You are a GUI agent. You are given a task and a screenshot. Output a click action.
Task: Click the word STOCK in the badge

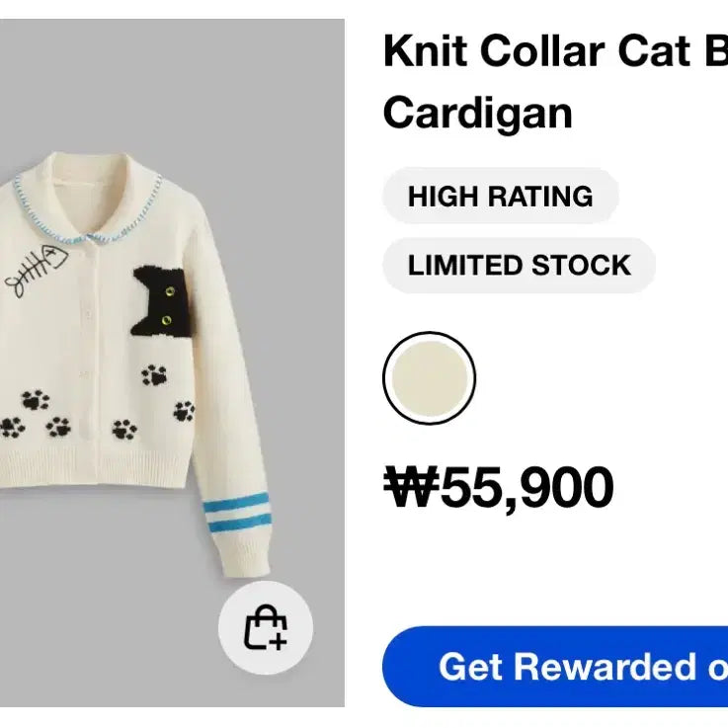pyautogui.click(x=581, y=266)
